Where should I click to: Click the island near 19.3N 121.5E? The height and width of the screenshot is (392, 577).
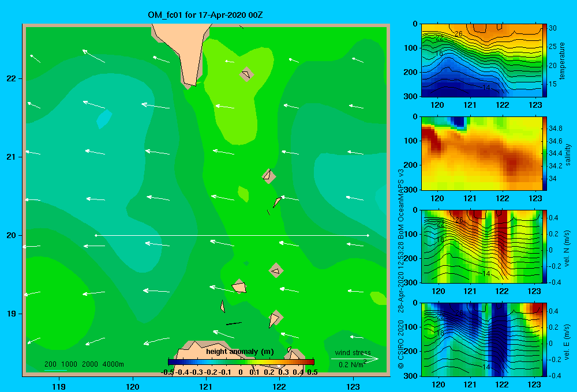[239, 287]
